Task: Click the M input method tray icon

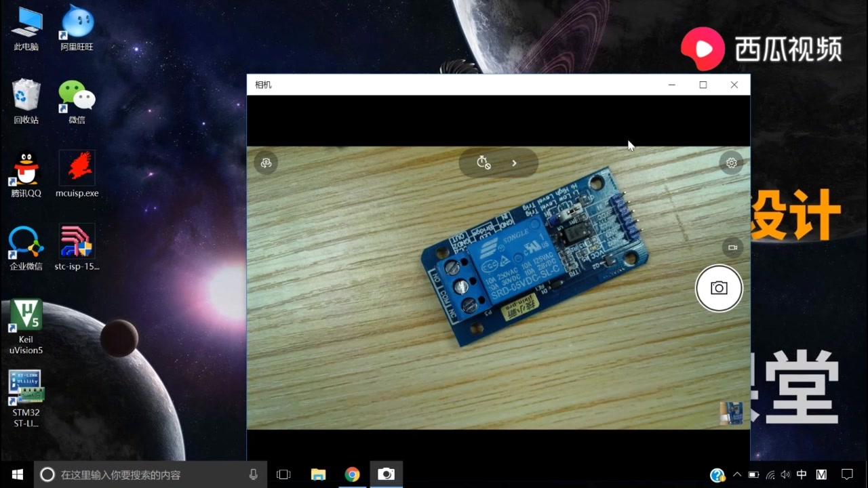Action: point(821,474)
